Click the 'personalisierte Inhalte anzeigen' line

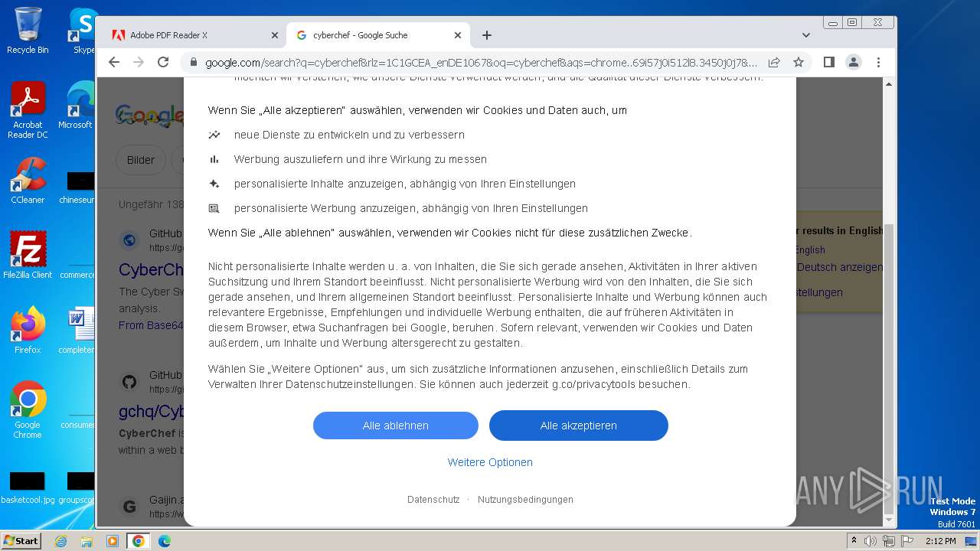click(x=405, y=184)
